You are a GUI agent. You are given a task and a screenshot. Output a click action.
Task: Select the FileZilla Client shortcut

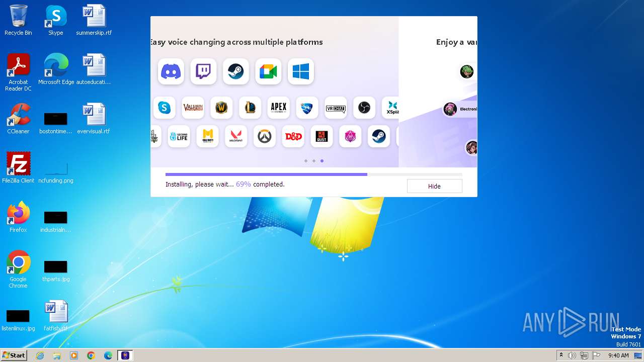pos(18,168)
